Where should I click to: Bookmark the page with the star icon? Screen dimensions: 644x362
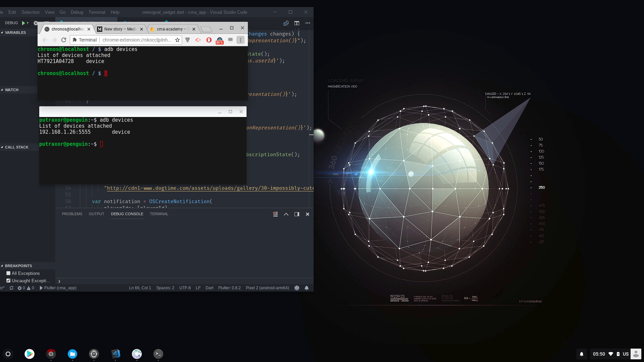(x=177, y=40)
